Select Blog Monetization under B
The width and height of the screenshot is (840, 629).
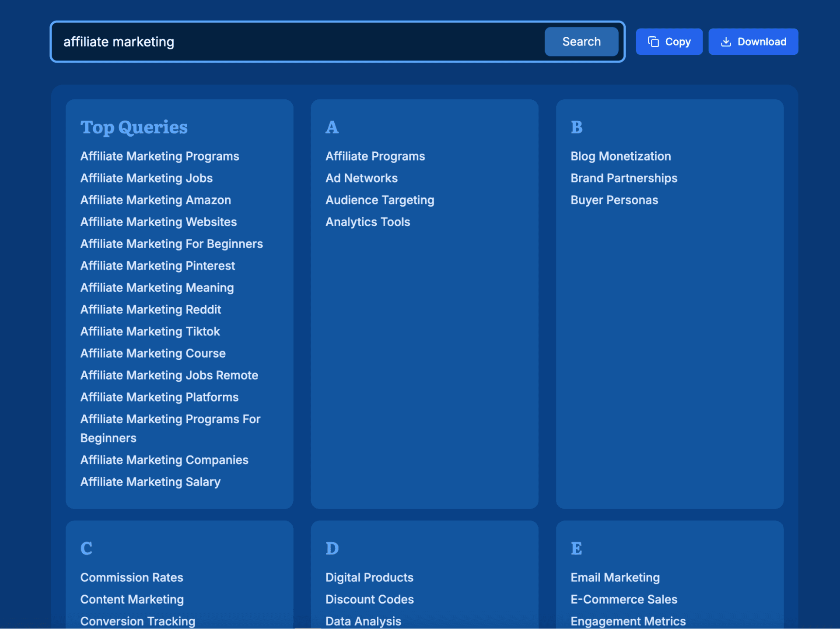(x=620, y=156)
